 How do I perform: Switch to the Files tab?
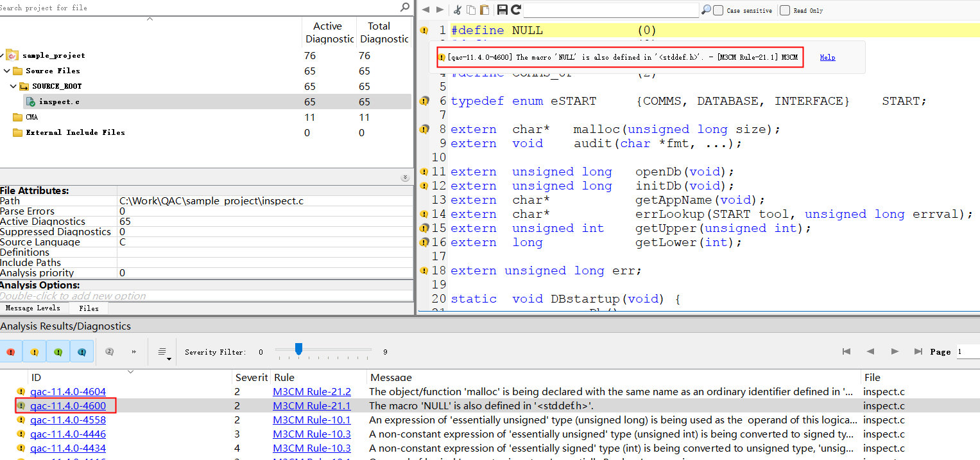tap(89, 308)
